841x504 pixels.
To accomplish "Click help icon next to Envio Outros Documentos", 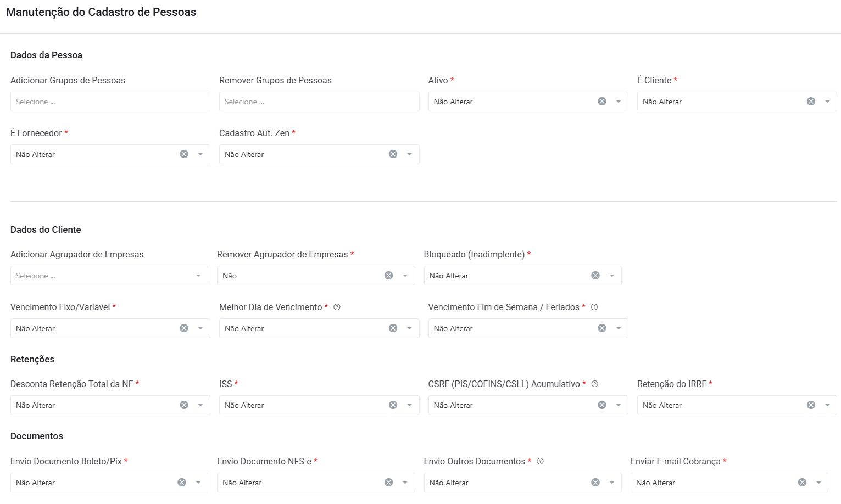I will pyautogui.click(x=540, y=462).
